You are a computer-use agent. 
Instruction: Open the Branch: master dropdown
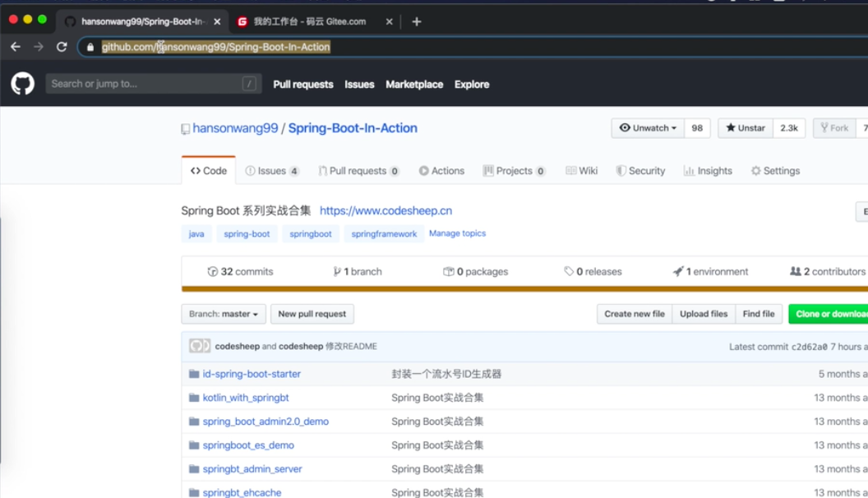click(x=224, y=314)
